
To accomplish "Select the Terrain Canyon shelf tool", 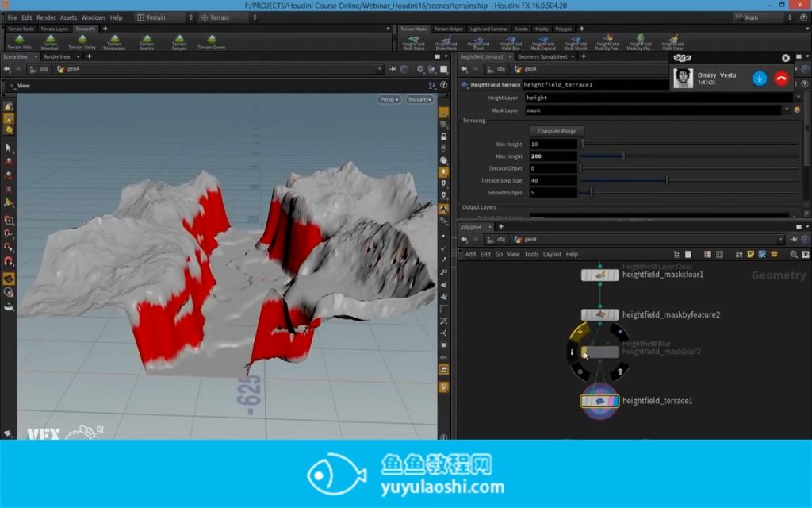I will click(x=179, y=42).
